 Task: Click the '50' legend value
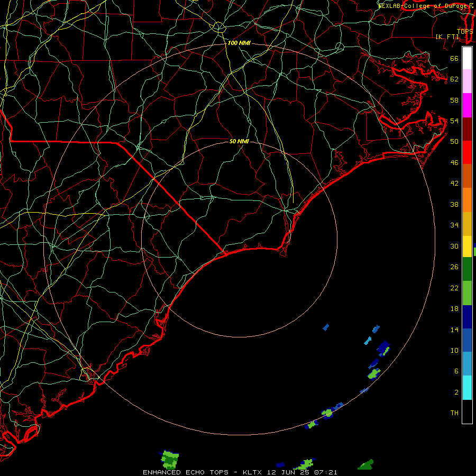tap(454, 141)
